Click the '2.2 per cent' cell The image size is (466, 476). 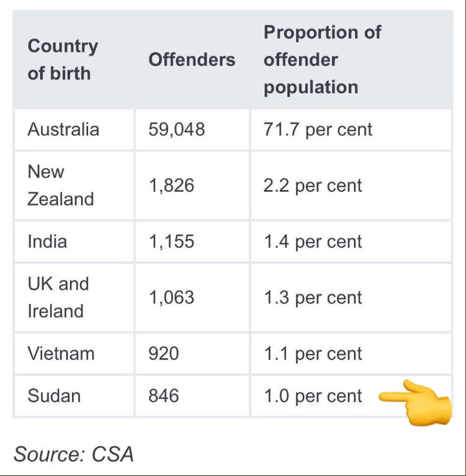[313, 185]
